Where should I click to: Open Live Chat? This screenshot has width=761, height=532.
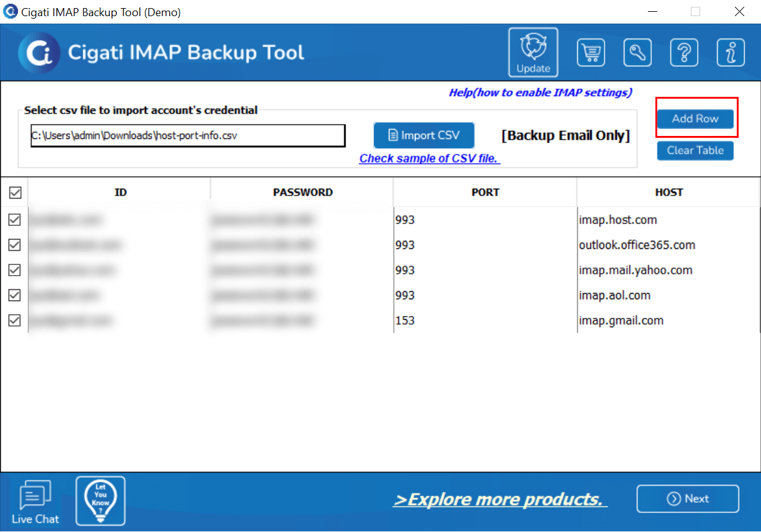click(x=35, y=503)
